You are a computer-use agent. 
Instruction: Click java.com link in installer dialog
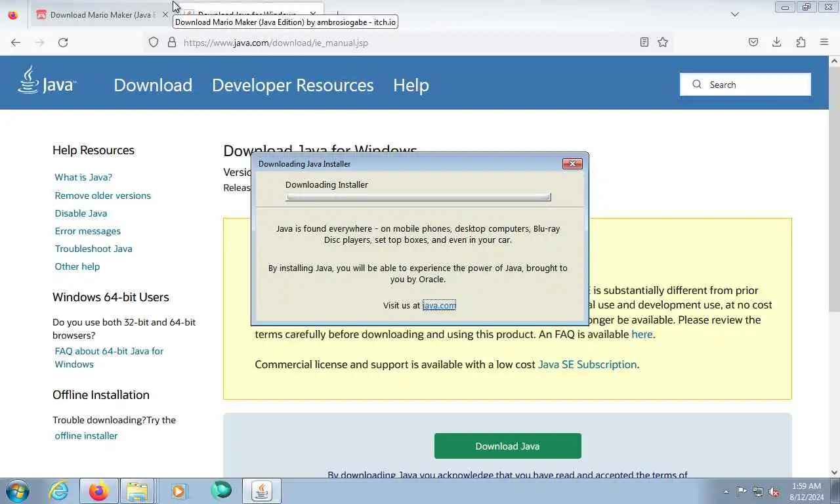click(439, 305)
